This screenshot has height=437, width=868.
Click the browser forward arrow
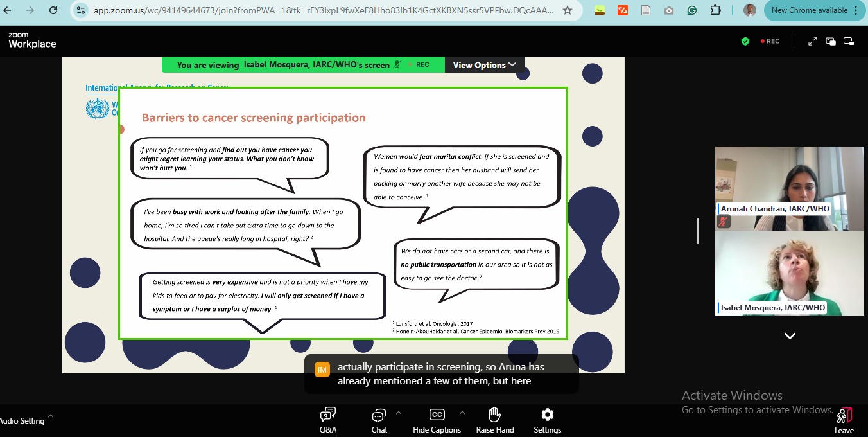[x=30, y=10]
